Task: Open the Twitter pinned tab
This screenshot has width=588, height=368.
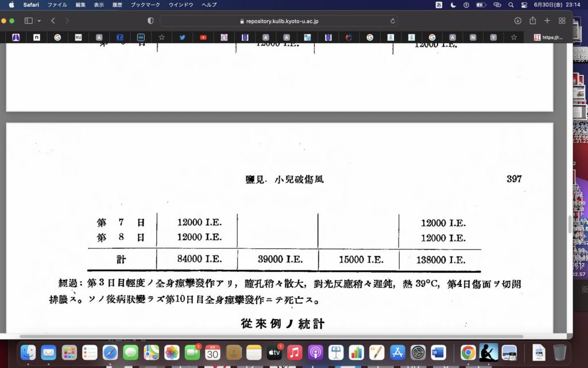Action: coord(182,37)
